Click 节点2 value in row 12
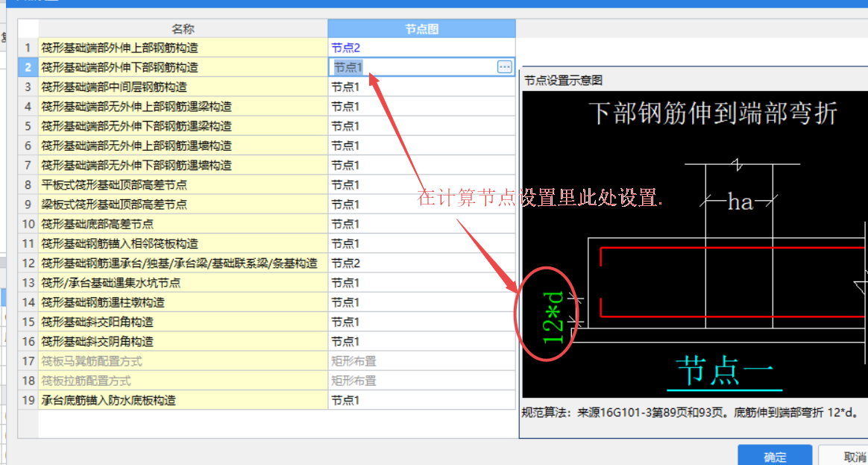Viewport: 868px width, 465px height. 346,263
